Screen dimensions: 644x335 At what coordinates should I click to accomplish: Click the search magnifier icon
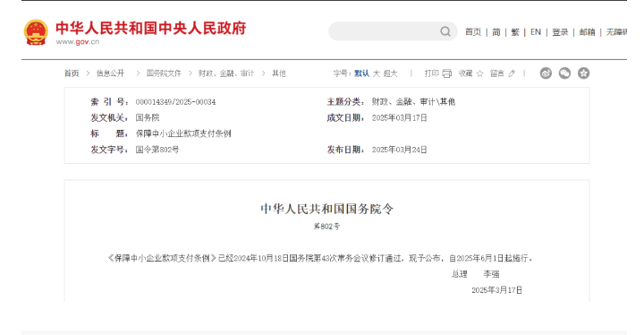click(x=445, y=31)
